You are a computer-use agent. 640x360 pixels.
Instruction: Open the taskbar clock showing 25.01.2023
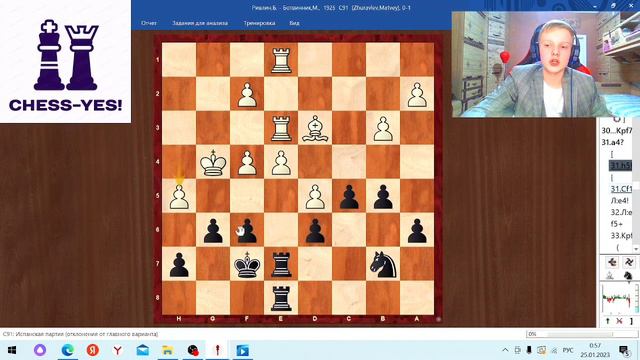pyautogui.click(x=595, y=350)
